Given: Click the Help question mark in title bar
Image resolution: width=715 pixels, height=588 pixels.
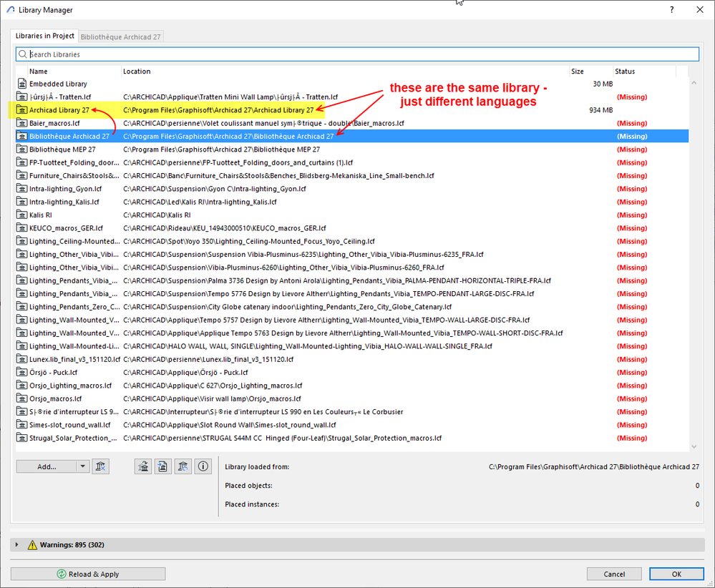Looking at the screenshot, I should point(671,9).
